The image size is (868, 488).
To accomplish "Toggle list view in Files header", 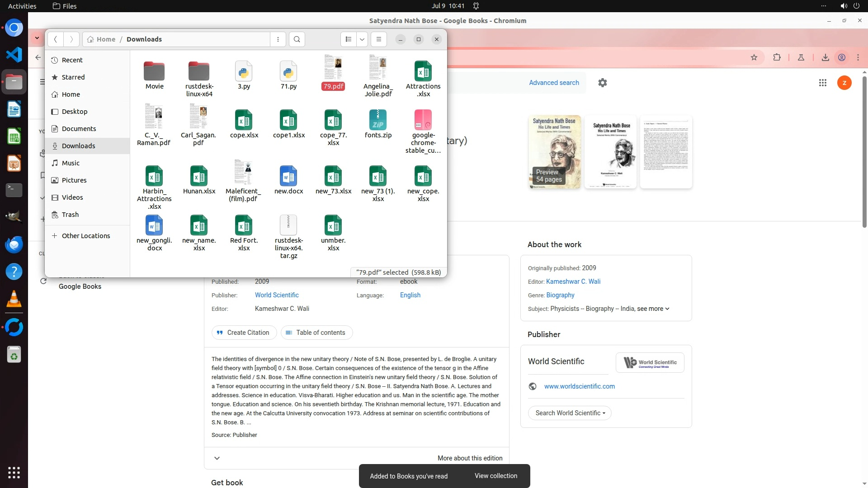I will (348, 39).
